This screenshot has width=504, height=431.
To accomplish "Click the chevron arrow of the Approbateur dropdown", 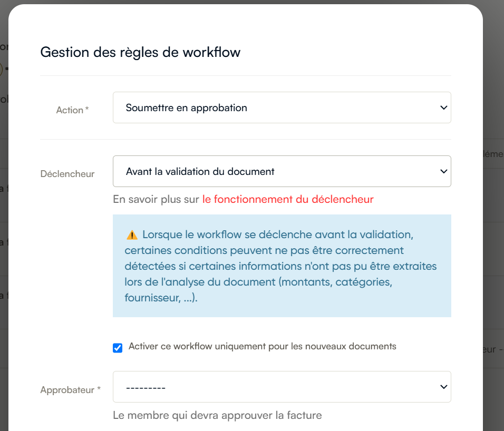I will 443,387.
